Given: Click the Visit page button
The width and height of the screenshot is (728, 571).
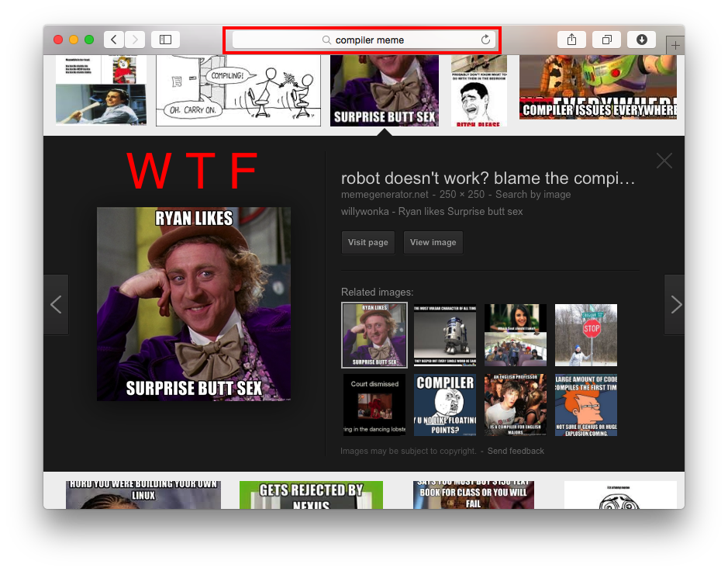Looking at the screenshot, I should pyautogui.click(x=368, y=242).
